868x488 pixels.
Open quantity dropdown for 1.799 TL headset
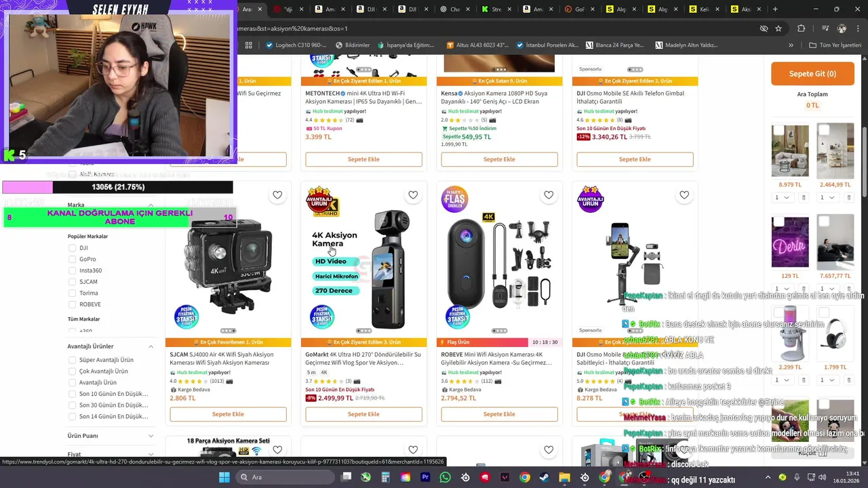click(x=827, y=380)
